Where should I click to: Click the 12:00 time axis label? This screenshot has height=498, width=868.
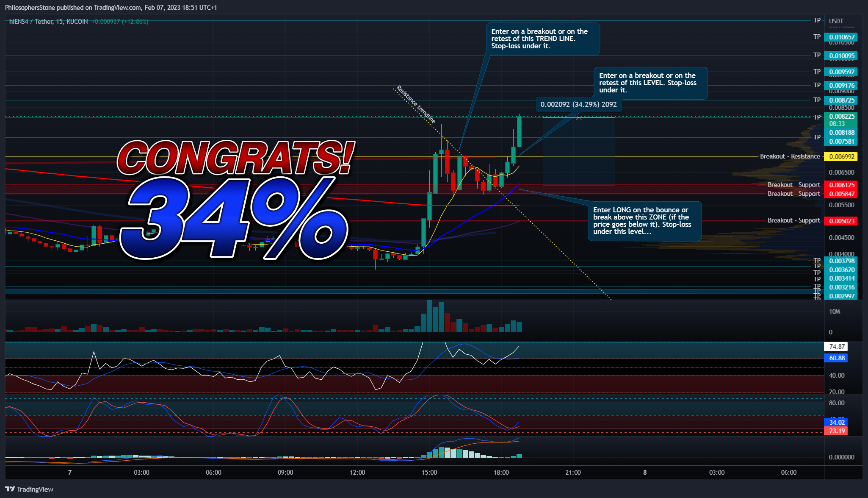coord(357,472)
